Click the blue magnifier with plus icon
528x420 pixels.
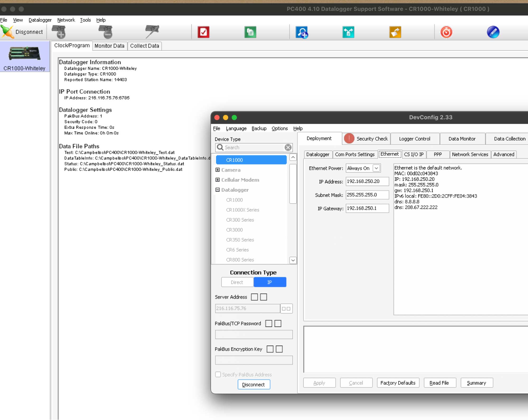302,32
